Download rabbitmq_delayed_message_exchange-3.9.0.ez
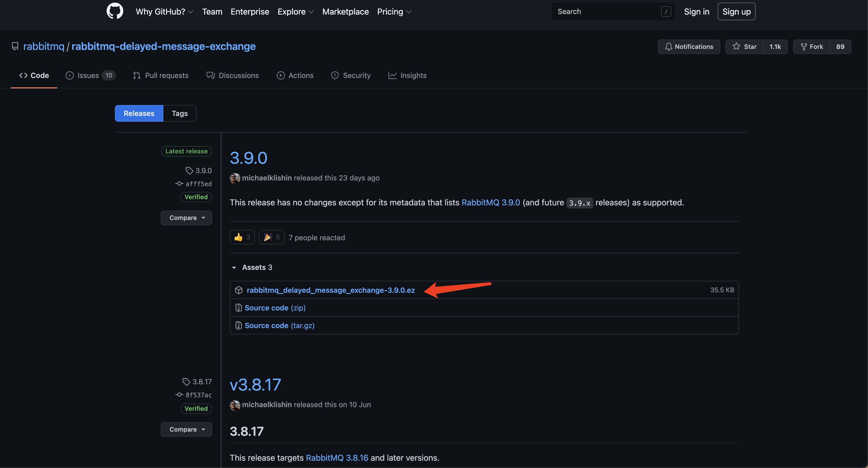 click(331, 290)
